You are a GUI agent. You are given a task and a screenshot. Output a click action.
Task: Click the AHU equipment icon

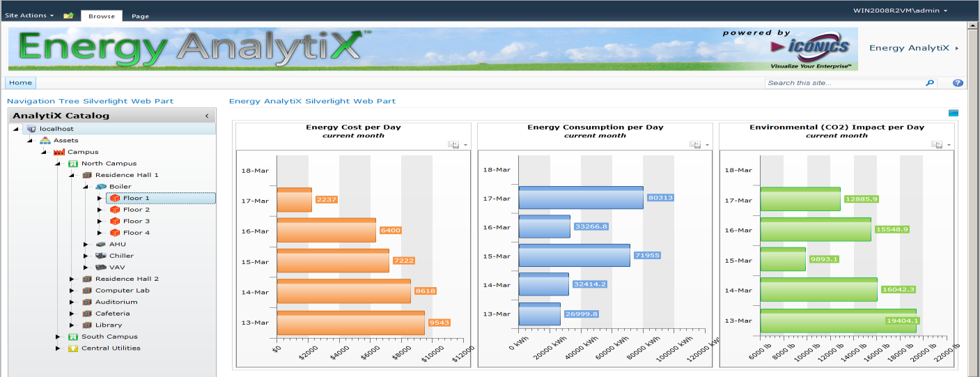pyautogui.click(x=101, y=244)
